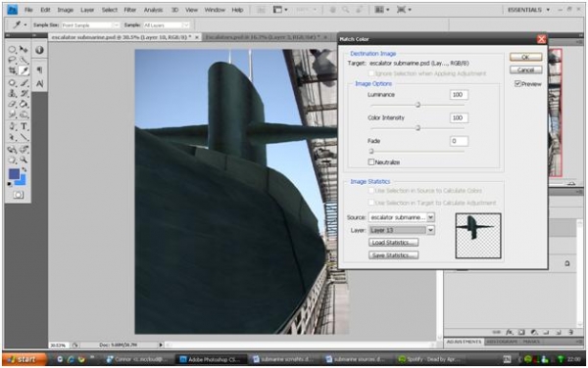
Task: Open the Windows Start menu
Action: click(x=24, y=359)
